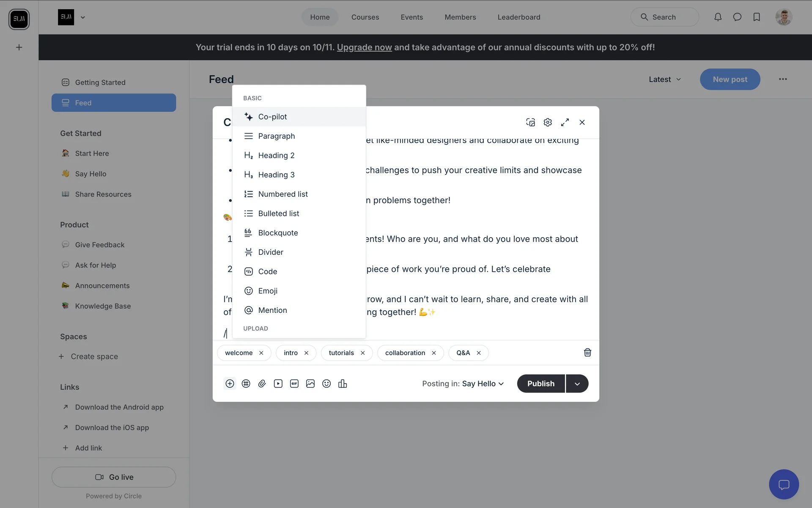Choose Blockquote in the block menu
812x508 pixels.
pos(278,233)
